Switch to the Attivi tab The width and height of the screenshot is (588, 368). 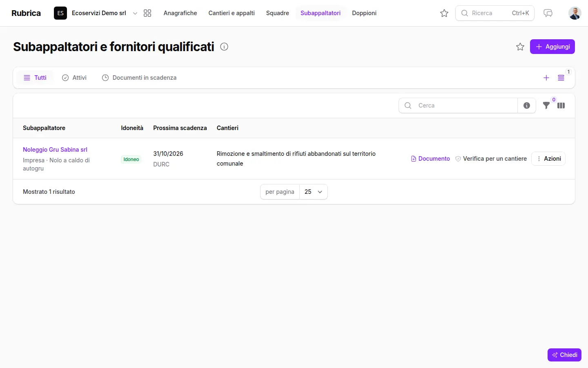(x=74, y=78)
